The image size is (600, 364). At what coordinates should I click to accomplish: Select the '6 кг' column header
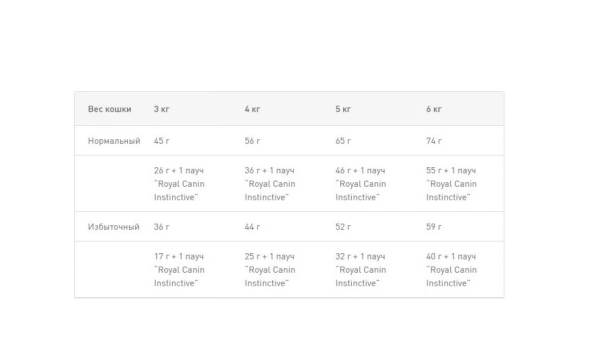pyautogui.click(x=434, y=109)
